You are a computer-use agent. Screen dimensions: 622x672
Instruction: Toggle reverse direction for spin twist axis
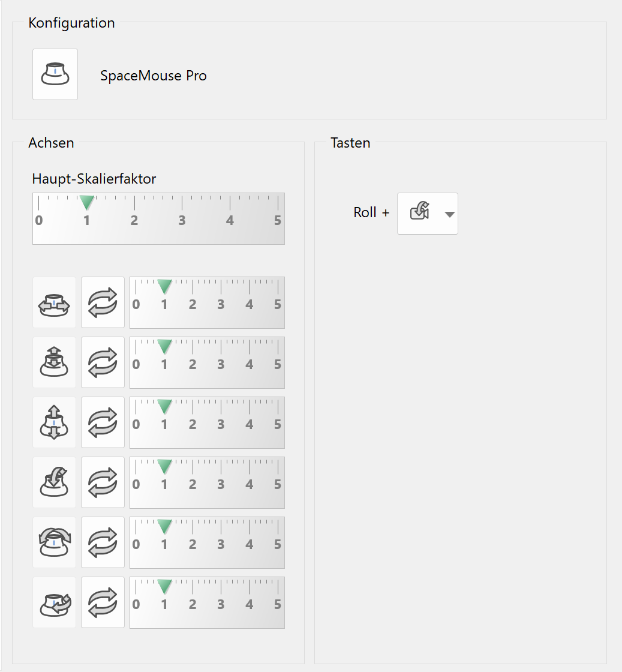pyautogui.click(x=103, y=602)
